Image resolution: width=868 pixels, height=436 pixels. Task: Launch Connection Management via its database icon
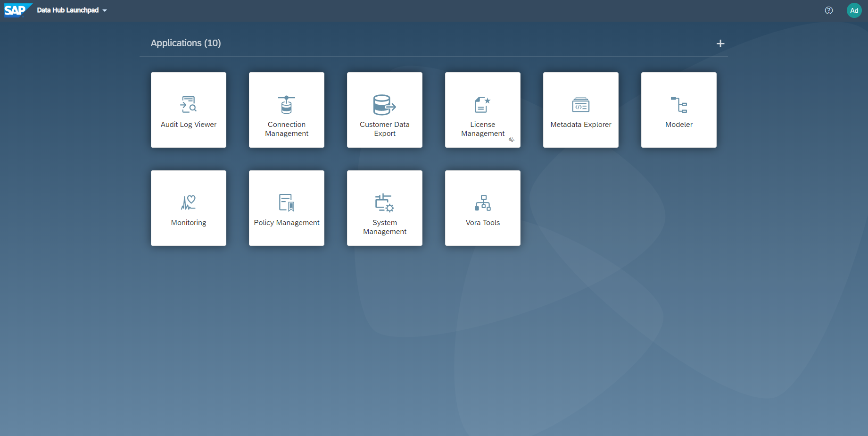(287, 105)
